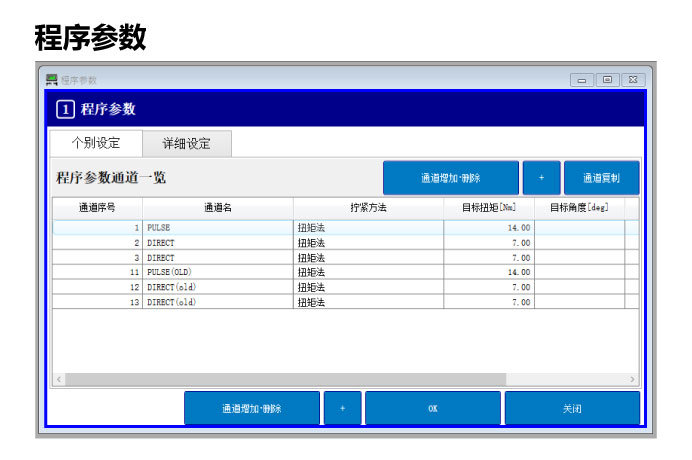Click the 7.00 torque cell of channel 3
This screenshot has height=460, width=692.
pos(489,258)
